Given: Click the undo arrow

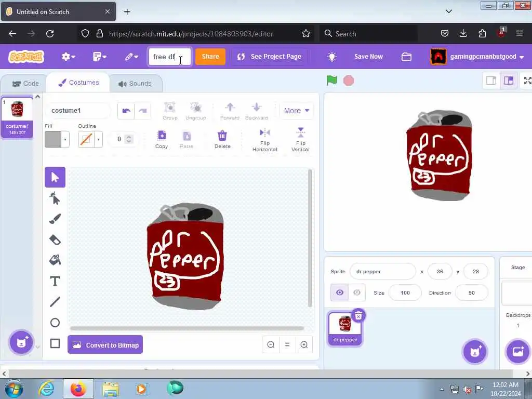Looking at the screenshot, I should (x=126, y=111).
